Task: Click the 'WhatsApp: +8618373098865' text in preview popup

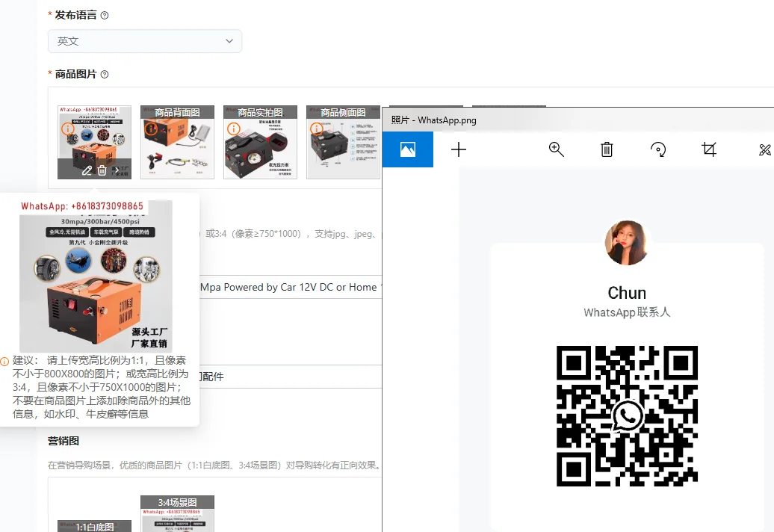Action: pos(82,206)
